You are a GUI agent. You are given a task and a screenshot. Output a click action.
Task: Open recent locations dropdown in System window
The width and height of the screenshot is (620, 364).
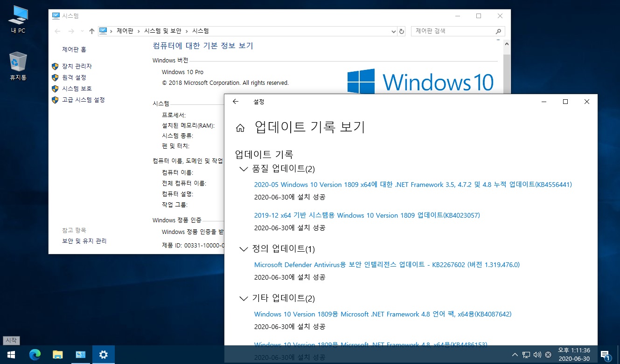coord(82,31)
